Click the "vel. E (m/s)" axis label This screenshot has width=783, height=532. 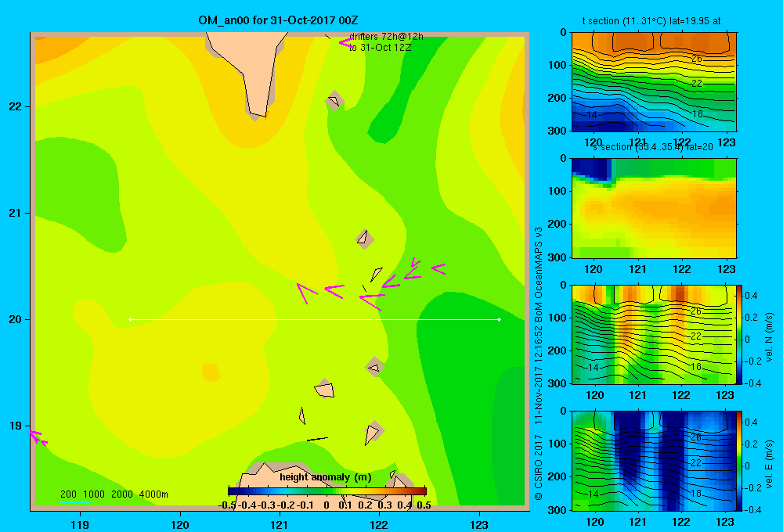pos(769,464)
